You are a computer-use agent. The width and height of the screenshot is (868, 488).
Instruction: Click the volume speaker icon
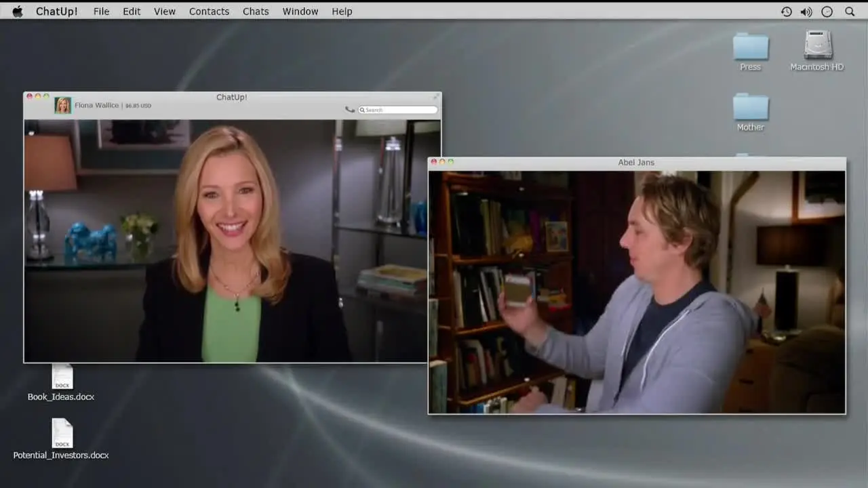point(806,12)
